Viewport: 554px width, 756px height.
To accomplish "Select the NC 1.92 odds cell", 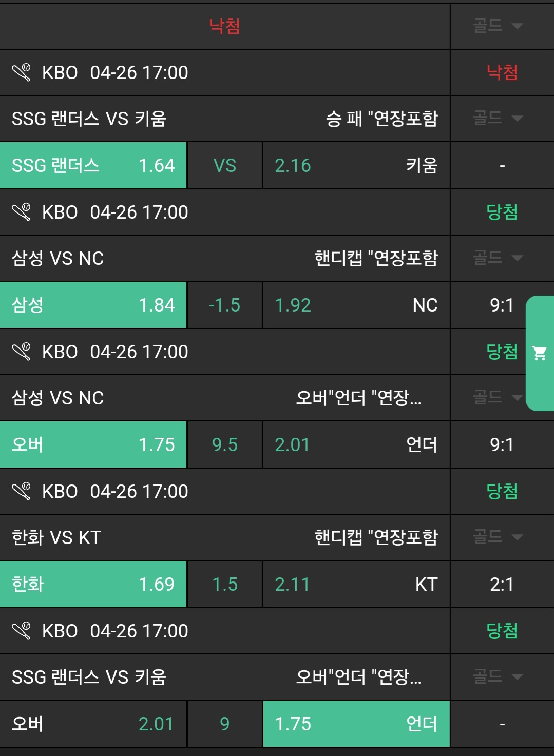I will (356, 305).
